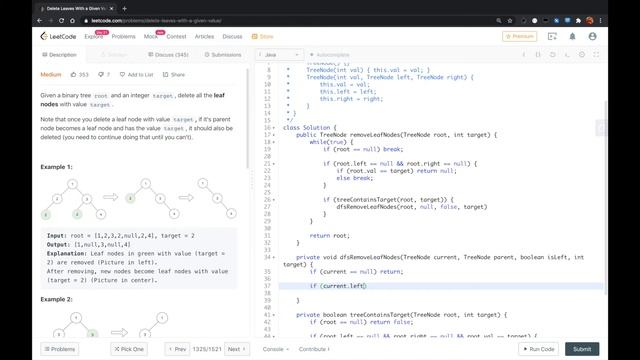
Task: Collapse code fold at line 41
Action: coord(274,315)
